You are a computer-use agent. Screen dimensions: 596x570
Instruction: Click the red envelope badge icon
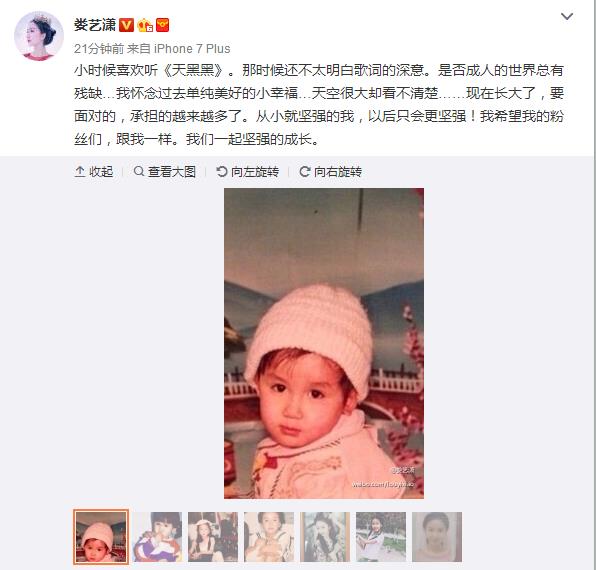pos(162,25)
